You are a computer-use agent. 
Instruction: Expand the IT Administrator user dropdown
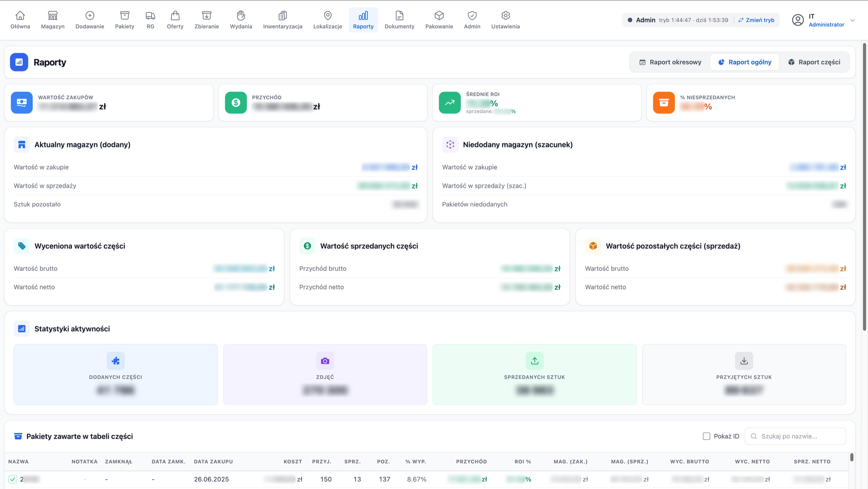click(x=852, y=20)
